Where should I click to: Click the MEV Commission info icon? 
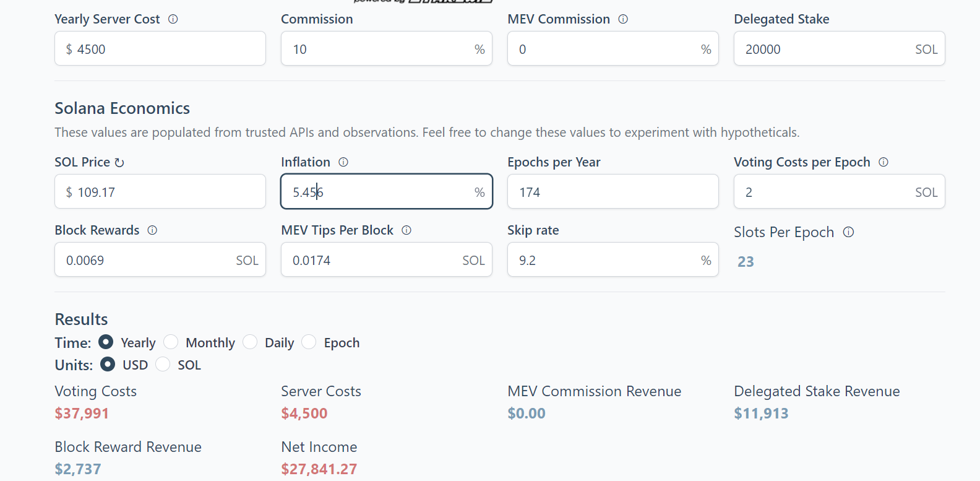(x=623, y=19)
